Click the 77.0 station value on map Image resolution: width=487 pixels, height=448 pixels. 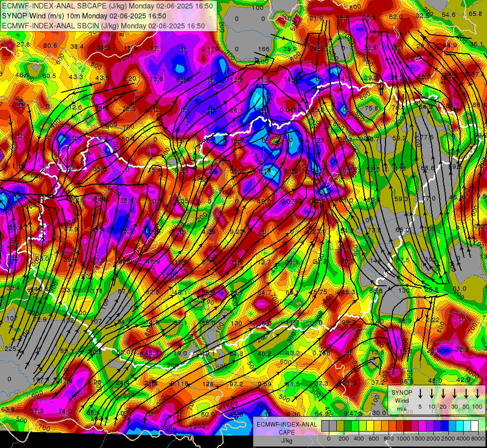coord(429,198)
